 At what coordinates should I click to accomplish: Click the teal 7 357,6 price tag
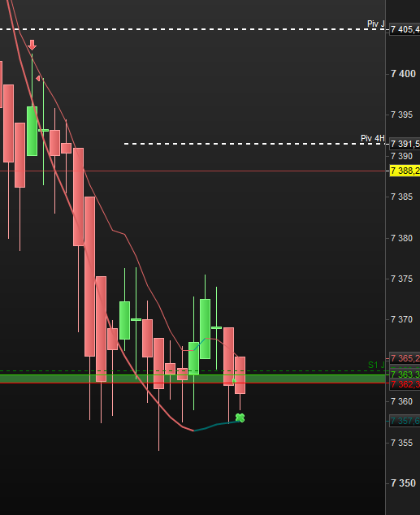tap(405, 421)
